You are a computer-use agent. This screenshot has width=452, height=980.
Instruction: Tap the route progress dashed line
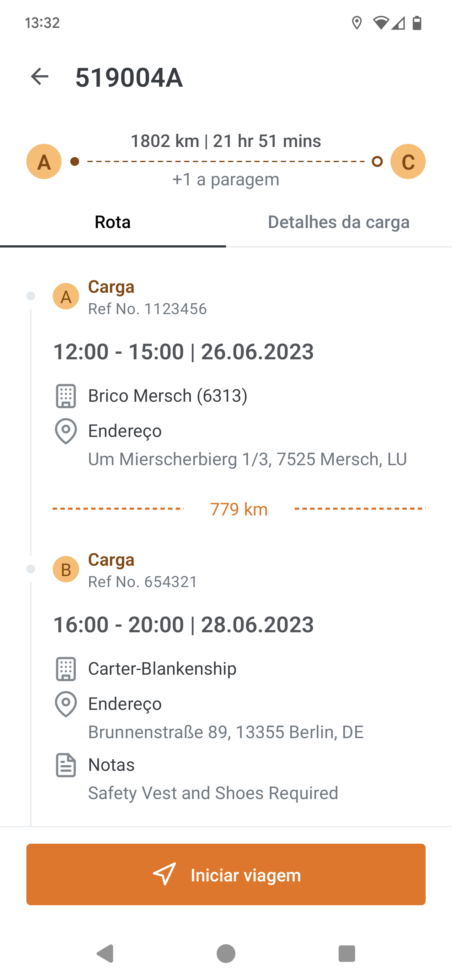226,161
